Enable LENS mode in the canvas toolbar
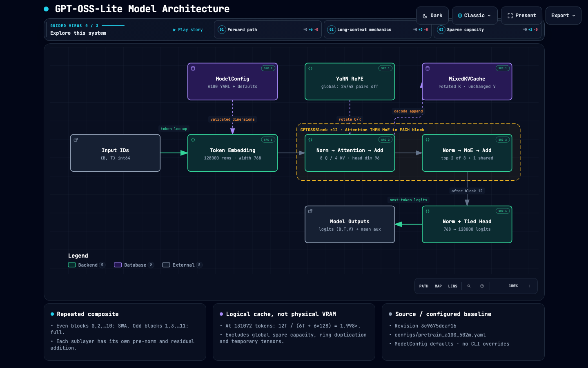 point(453,286)
